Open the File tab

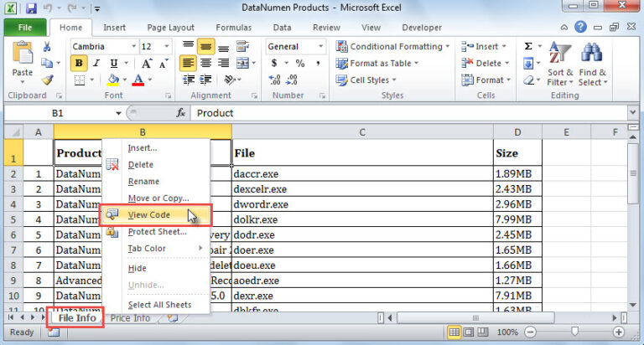25,28
